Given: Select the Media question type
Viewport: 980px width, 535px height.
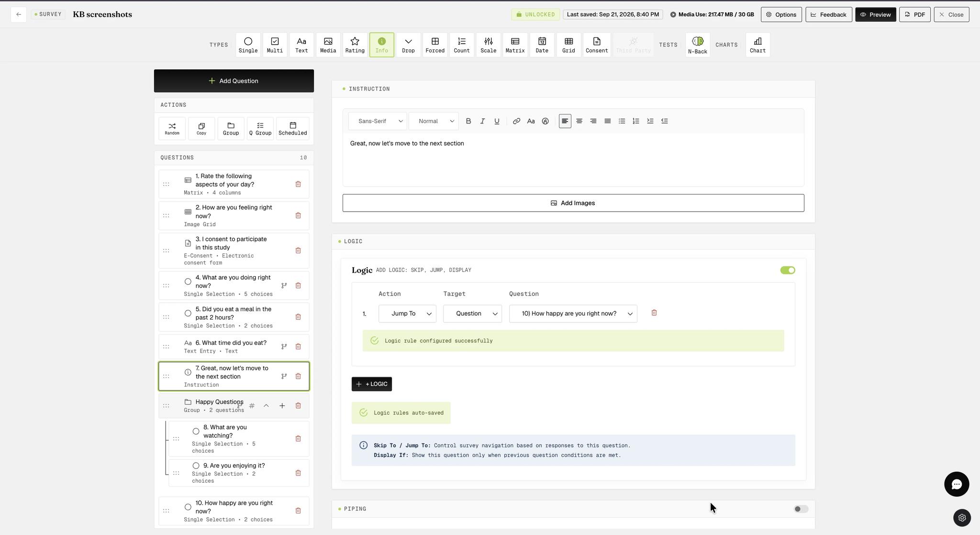Looking at the screenshot, I should (x=328, y=45).
